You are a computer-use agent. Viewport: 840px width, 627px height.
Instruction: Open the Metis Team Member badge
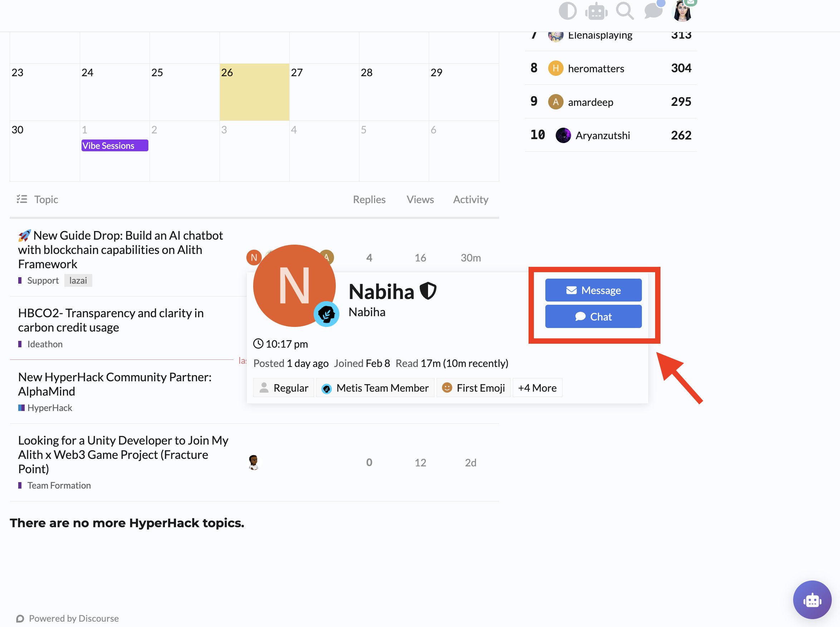pos(375,387)
